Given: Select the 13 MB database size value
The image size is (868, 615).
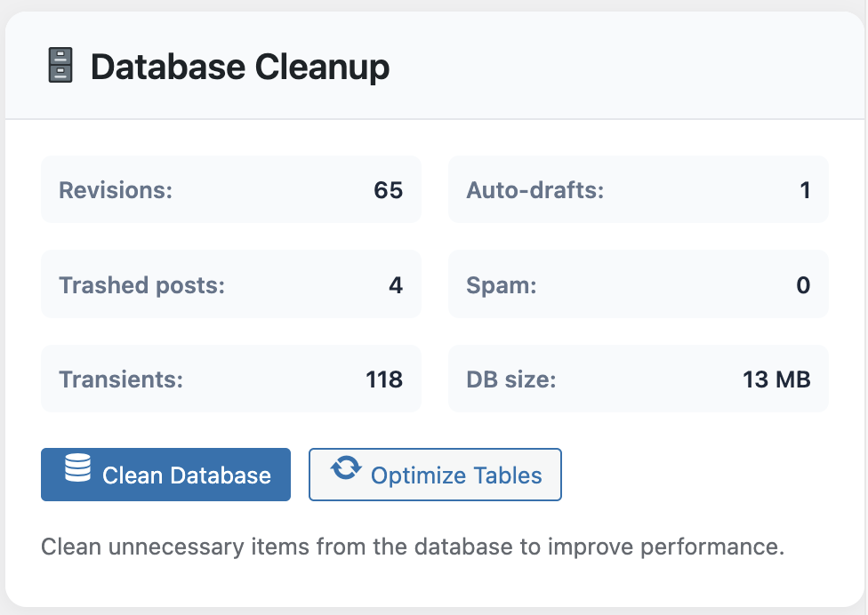Looking at the screenshot, I should click(776, 380).
